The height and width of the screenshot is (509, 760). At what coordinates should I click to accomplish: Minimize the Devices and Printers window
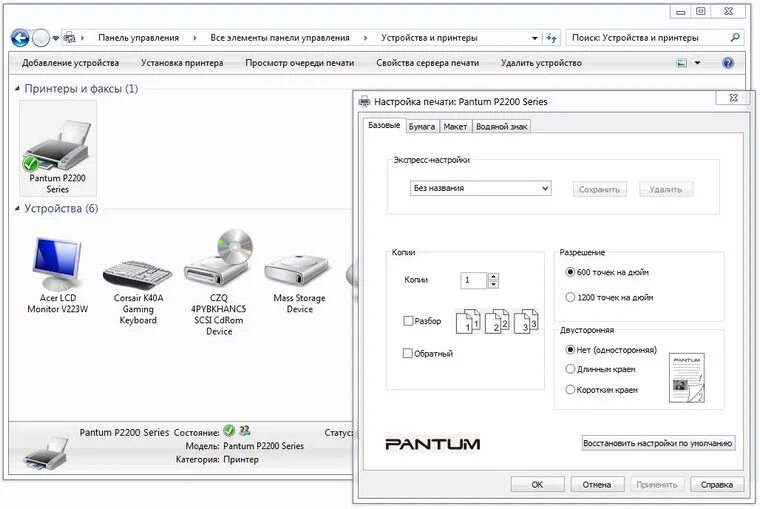[x=681, y=12]
